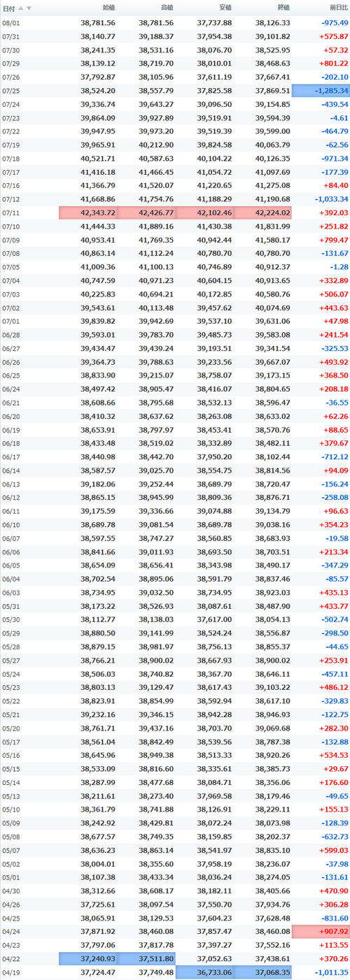
Task: Select the 07/11 date cell
Action: click(10, 213)
